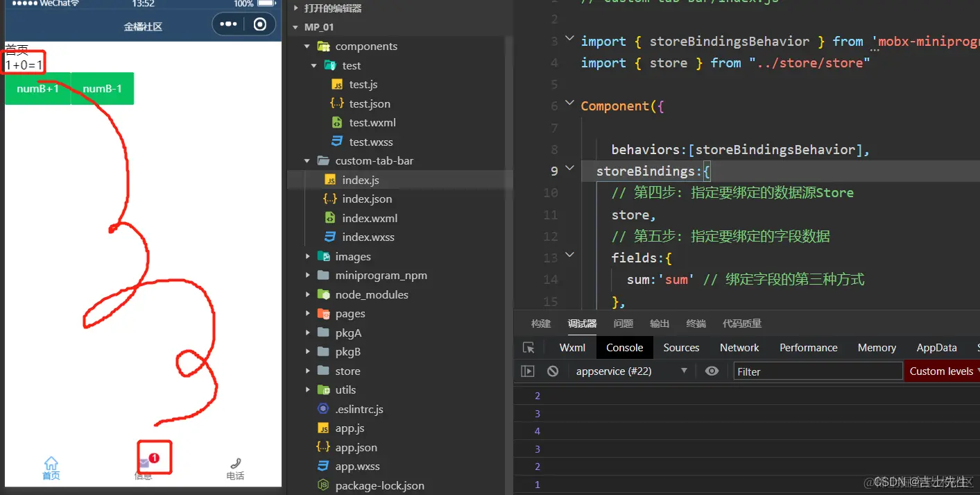Focus the console Filter input field
The image size is (980, 495).
(818, 371)
